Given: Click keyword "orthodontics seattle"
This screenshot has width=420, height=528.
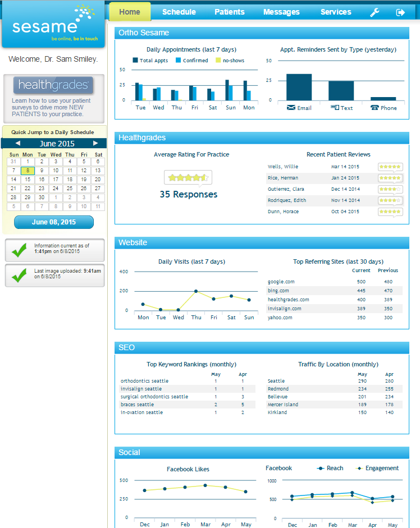Looking at the screenshot, I should coord(145,381).
